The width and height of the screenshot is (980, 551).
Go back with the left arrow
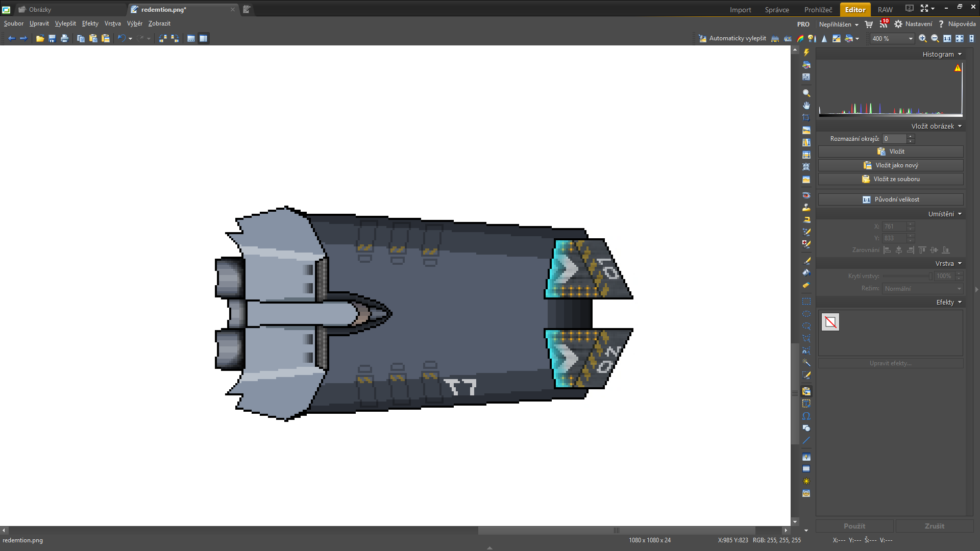[x=12, y=38]
